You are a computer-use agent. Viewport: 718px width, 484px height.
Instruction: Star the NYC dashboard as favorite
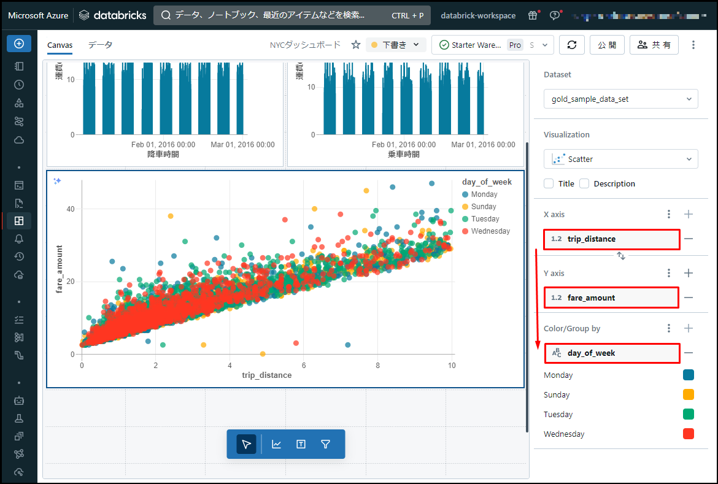tap(355, 45)
